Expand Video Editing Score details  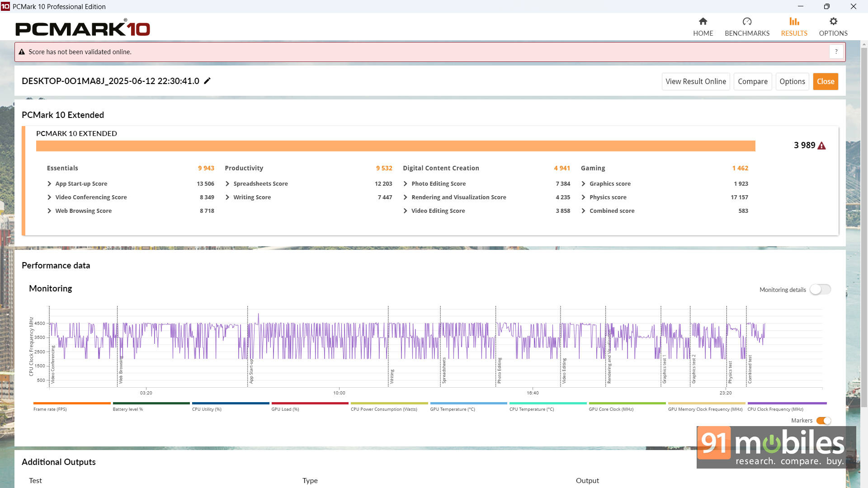coord(406,211)
